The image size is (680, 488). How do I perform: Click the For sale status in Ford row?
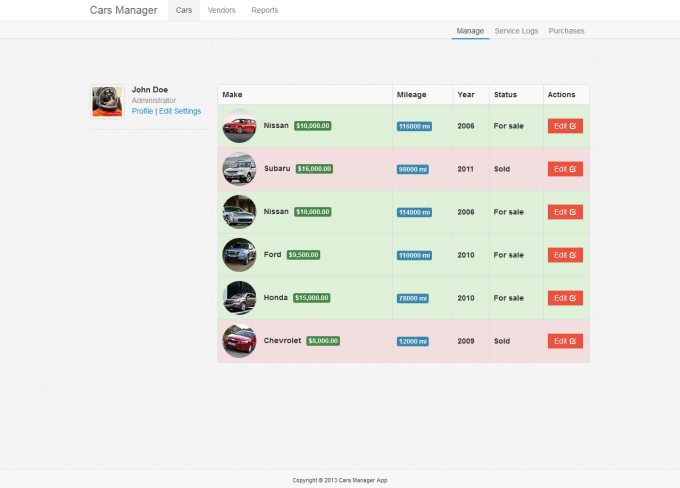point(509,255)
